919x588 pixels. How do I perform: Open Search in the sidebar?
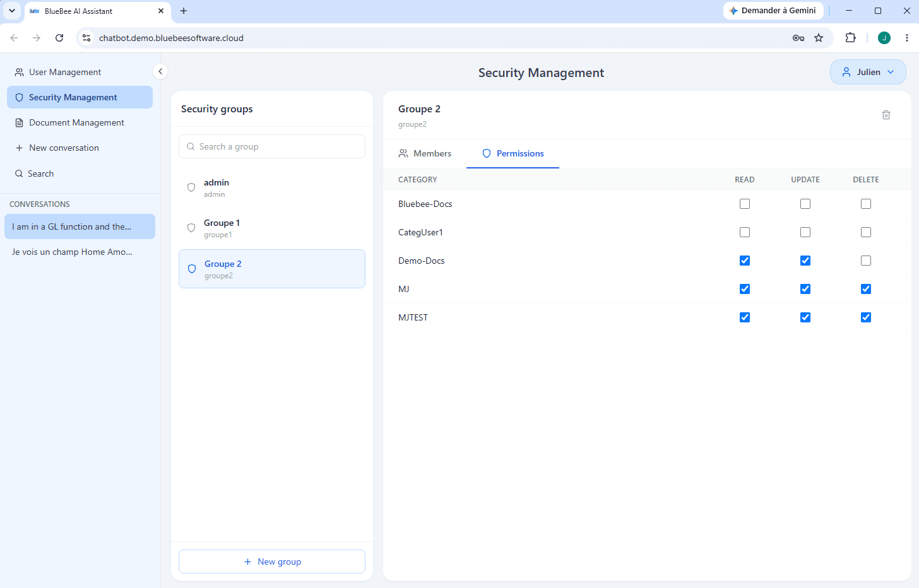(80, 173)
